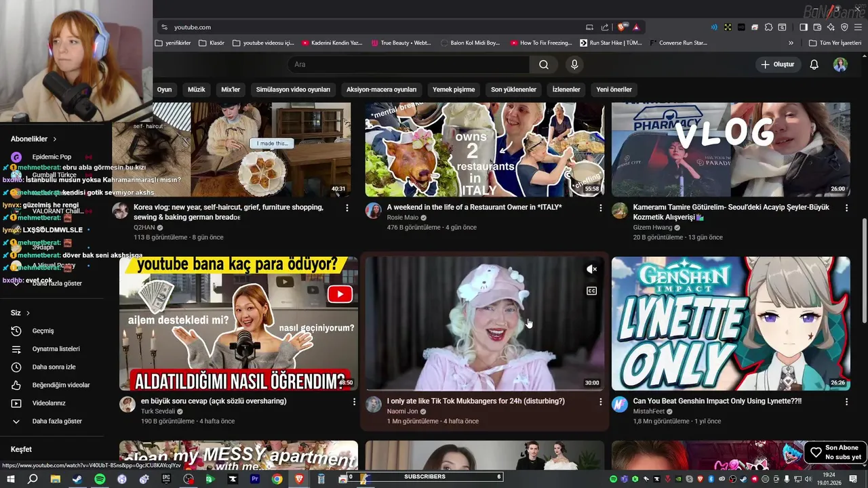Click the Ara search input field

[x=408, y=64]
